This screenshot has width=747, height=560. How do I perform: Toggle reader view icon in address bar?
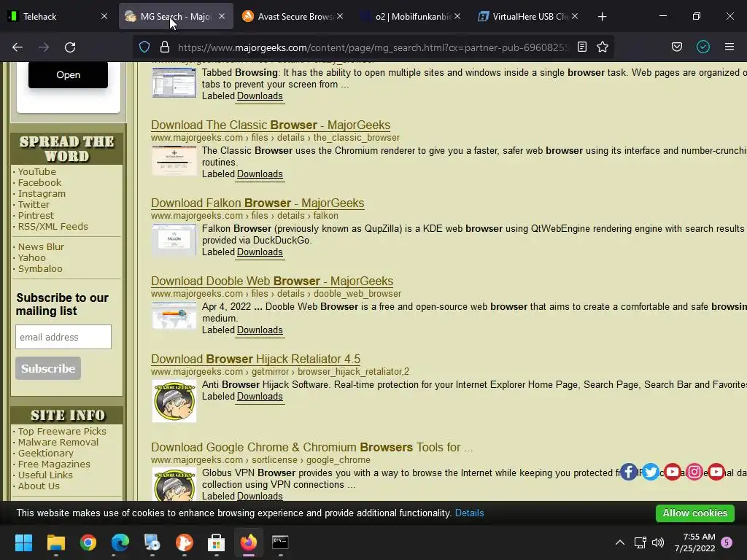coord(581,47)
